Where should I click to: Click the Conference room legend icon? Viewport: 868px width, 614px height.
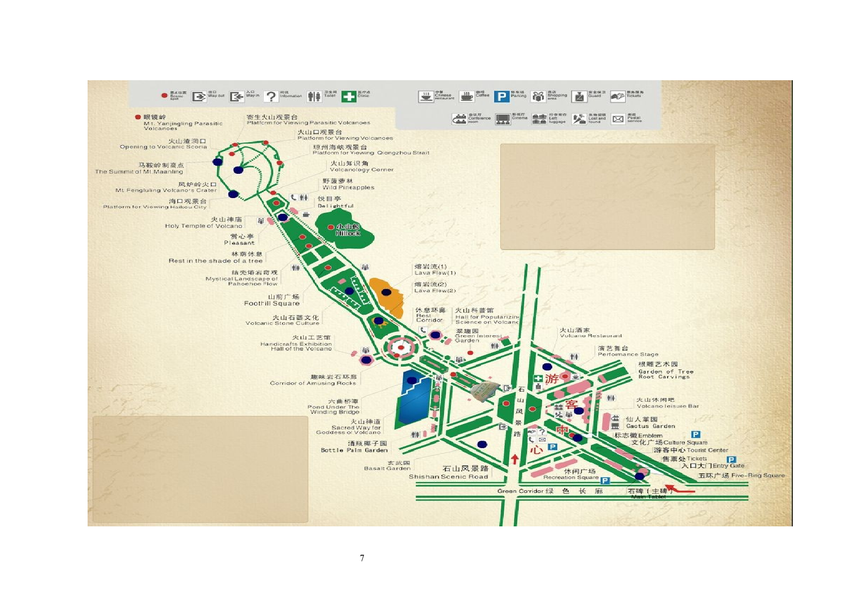pyautogui.click(x=459, y=119)
